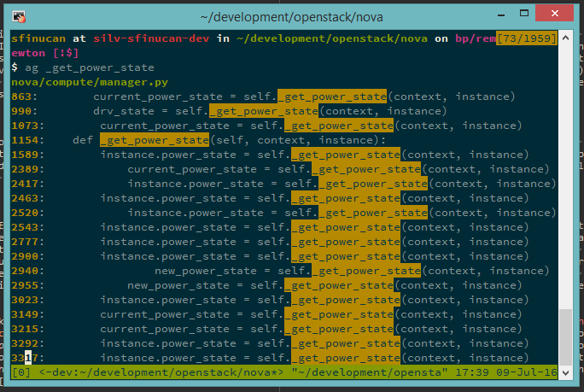The width and height of the screenshot is (584, 392).
Task: Click line number 2463
Action: pyautogui.click(x=25, y=199)
